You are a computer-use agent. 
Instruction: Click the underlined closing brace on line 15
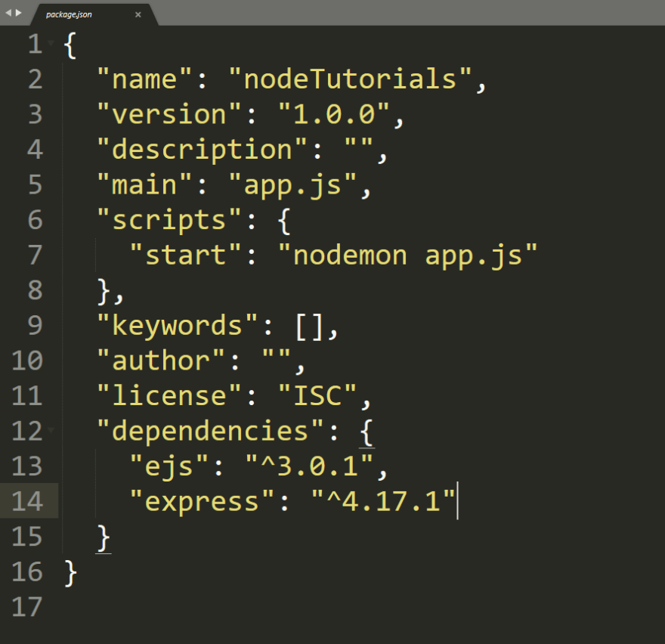pos(104,538)
